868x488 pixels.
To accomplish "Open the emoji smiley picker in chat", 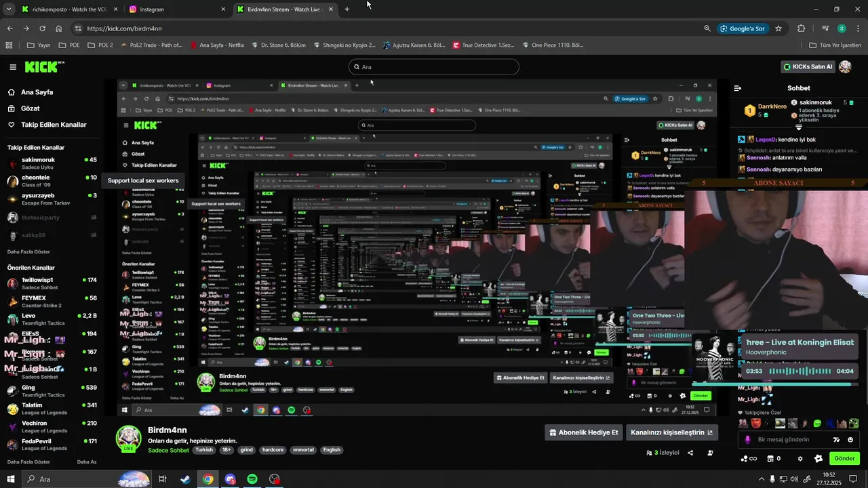I will pyautogui.click(x=850, y=439).
